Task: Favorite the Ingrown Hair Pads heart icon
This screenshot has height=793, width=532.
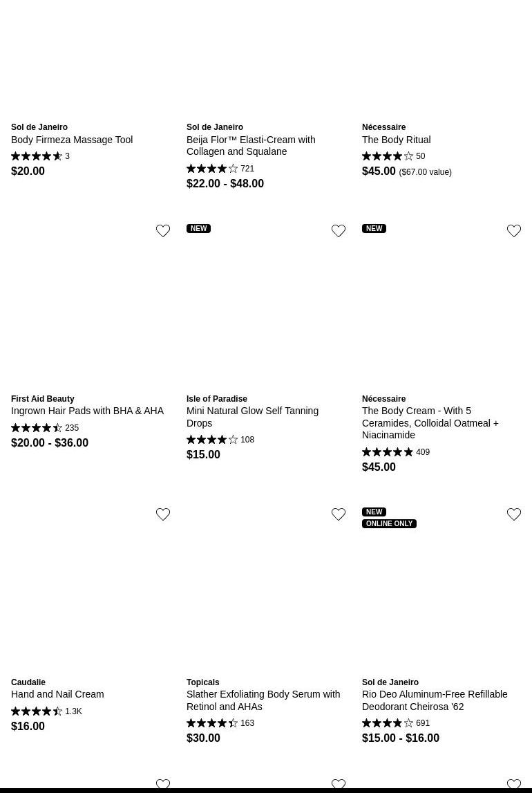Action: [163, 231]
